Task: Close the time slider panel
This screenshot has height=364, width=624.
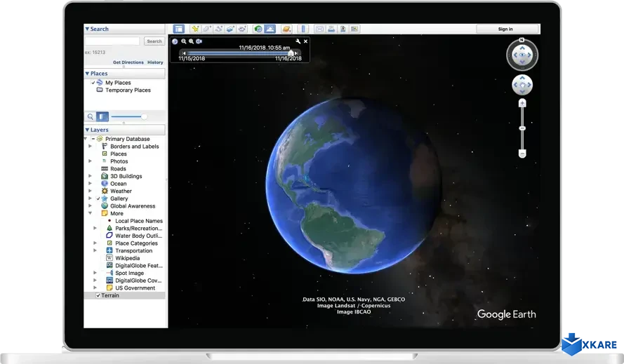Action: tap(305, 41)
